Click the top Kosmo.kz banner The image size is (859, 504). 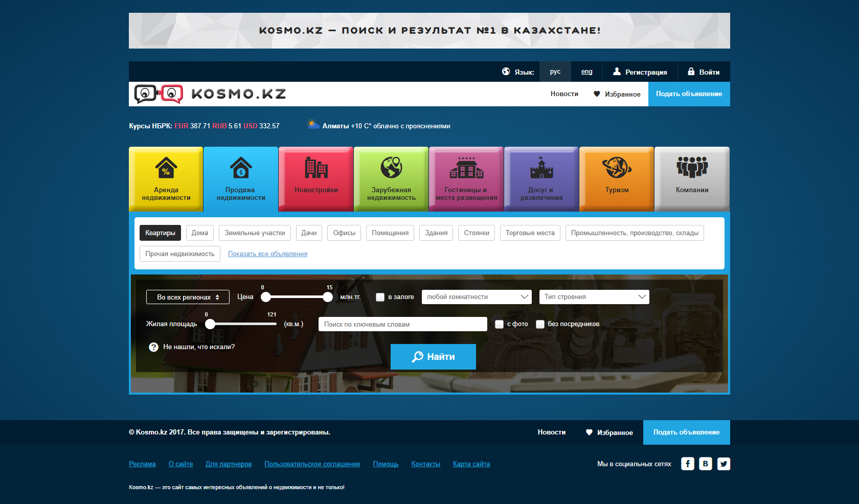[x=429, y=31]
